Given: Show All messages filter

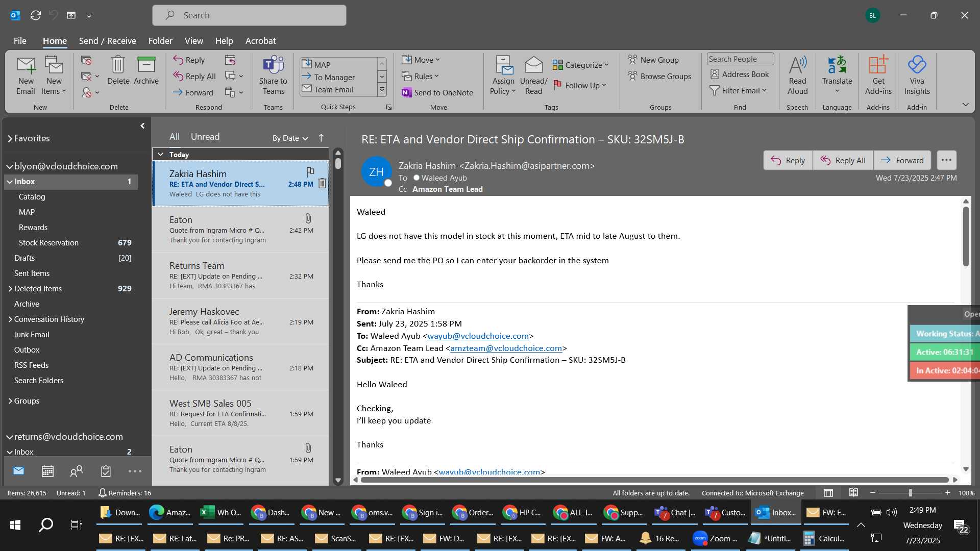Looking at the screenshot, I should click(175, 137).
